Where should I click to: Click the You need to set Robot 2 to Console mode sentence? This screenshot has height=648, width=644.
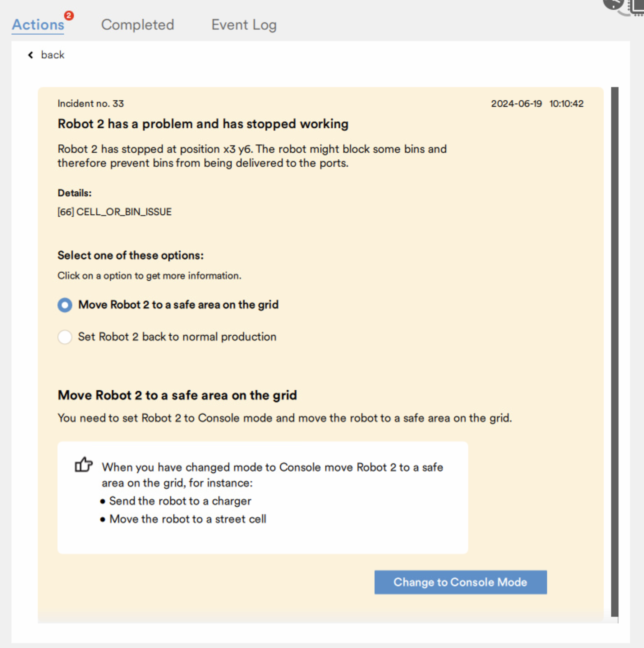(285, 418)
